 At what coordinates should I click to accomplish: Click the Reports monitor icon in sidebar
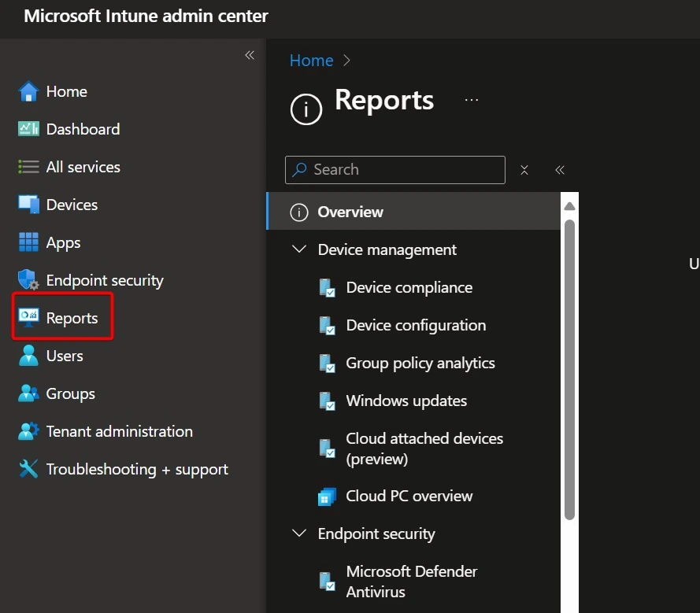tap(28, 317)
